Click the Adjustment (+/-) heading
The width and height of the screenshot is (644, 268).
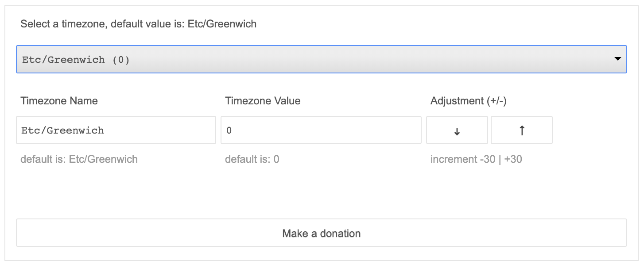[469, 101]
